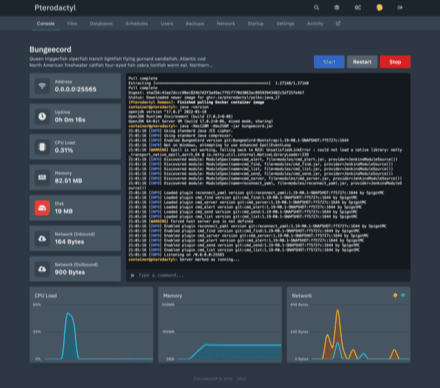The image size is (440, 388).
Task: Click the Pterodactyl copyright footer text
Action: point(220,379)
